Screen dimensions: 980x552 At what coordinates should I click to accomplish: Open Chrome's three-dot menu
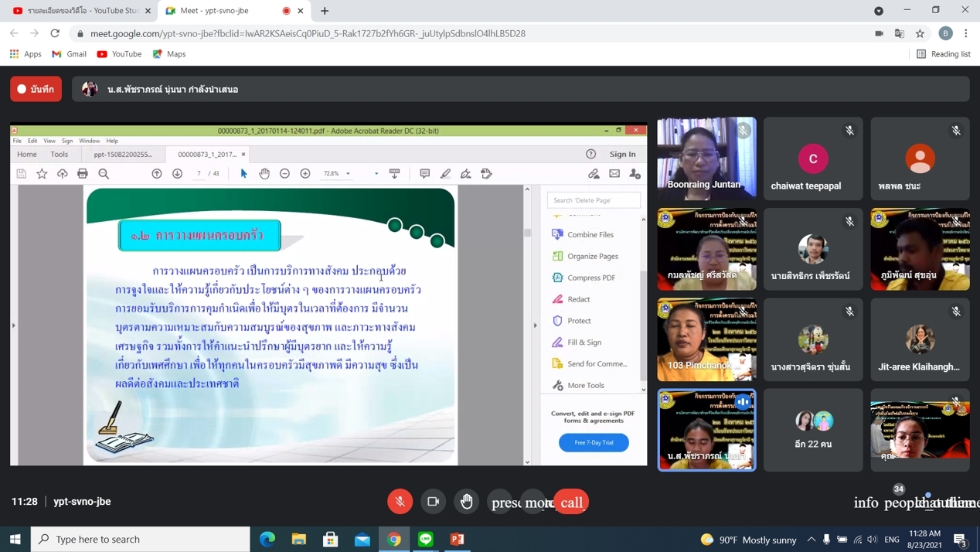point(965,33)
